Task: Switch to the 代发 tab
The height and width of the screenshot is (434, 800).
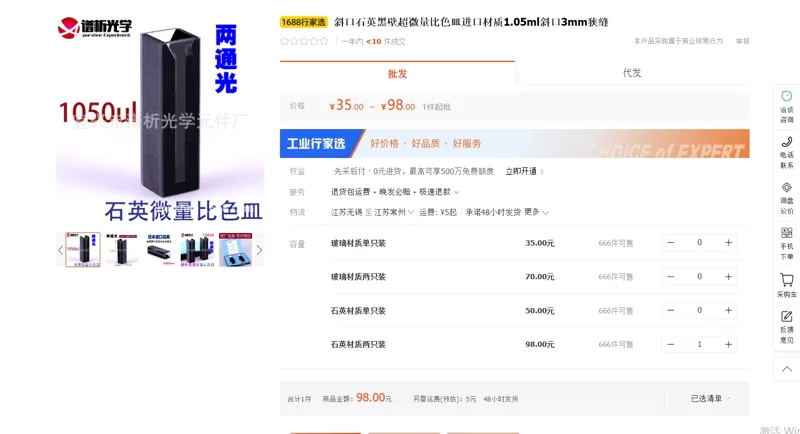Action: [632, 73]
